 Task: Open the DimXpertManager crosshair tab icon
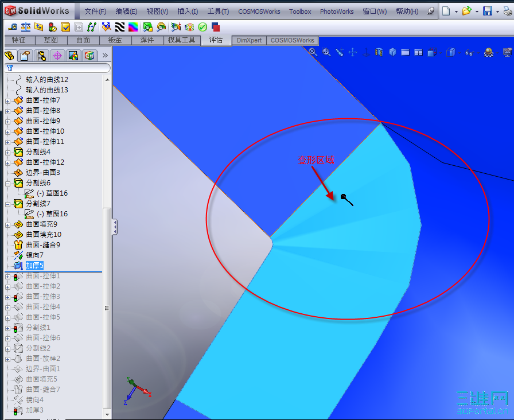pyautogui.click(x=57, y=56)
